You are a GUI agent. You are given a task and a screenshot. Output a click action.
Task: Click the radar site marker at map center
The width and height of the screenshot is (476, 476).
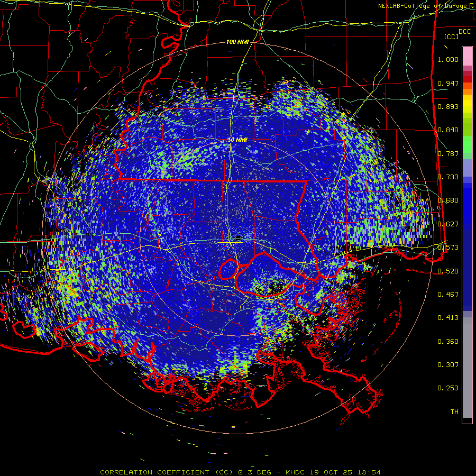238,237
